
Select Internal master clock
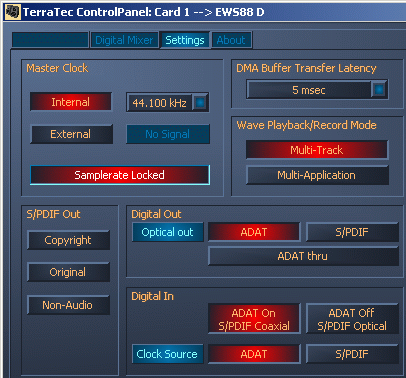71,102
